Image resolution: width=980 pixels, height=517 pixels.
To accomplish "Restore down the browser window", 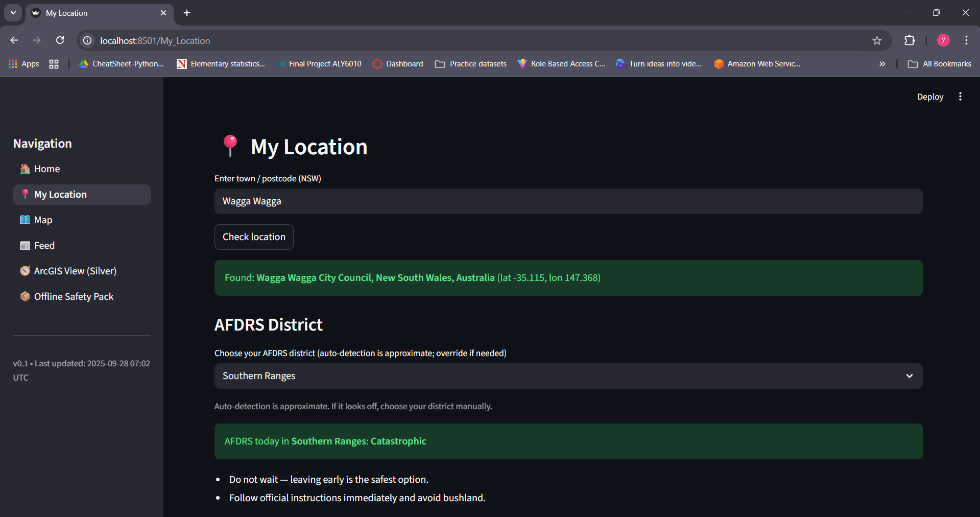I will tap(936, 13).
